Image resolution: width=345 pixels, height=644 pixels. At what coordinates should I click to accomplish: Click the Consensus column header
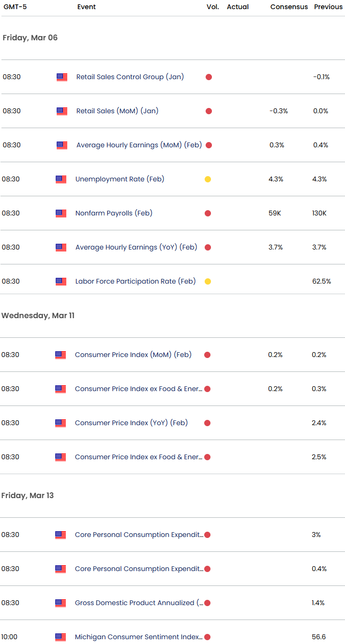tap(289, 7)
